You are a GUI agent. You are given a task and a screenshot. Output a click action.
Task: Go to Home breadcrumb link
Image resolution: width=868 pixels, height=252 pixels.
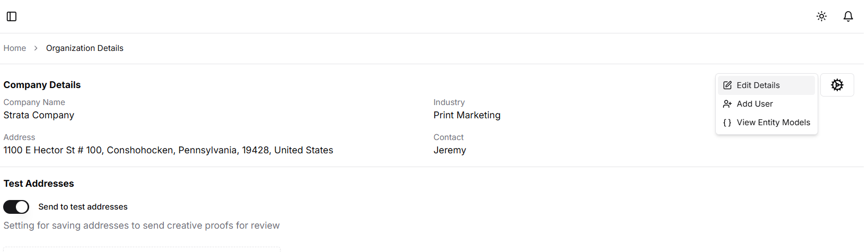pyautogui.click(x=15, y=48)
